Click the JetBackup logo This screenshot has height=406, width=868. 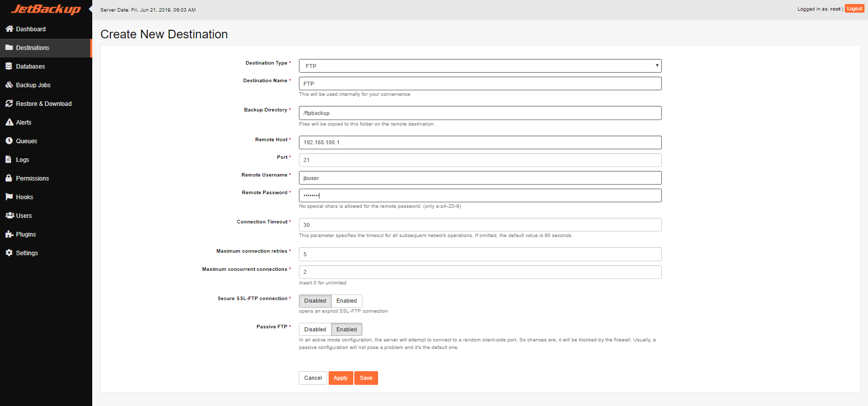click(46, 9)
